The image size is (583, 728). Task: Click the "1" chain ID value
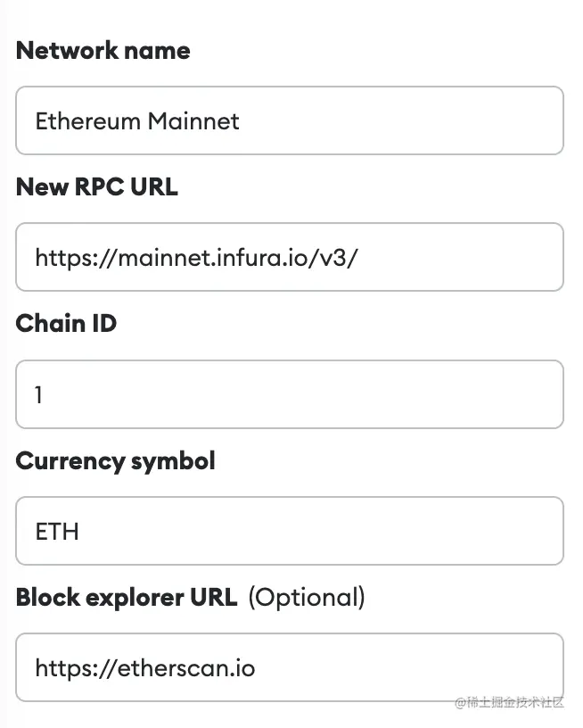[x=39, y=394]
